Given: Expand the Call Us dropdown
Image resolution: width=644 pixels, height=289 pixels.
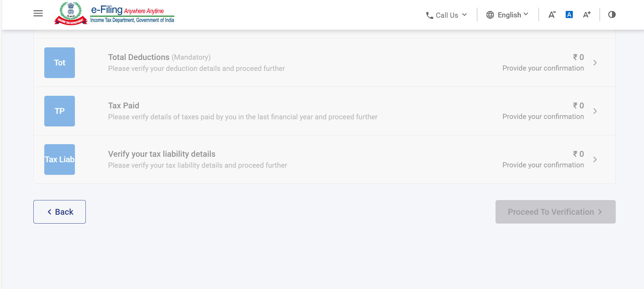Looking at the screenshot, I should [446, 15].
